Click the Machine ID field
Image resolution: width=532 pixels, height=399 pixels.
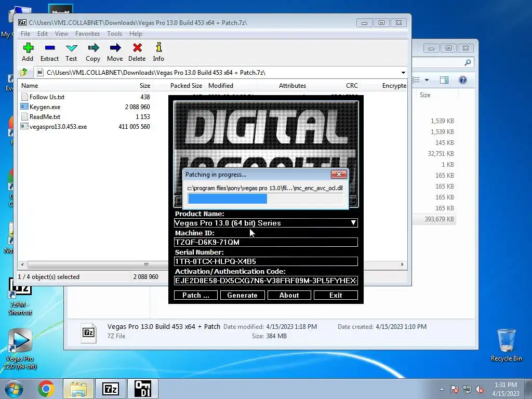point(265,242)
